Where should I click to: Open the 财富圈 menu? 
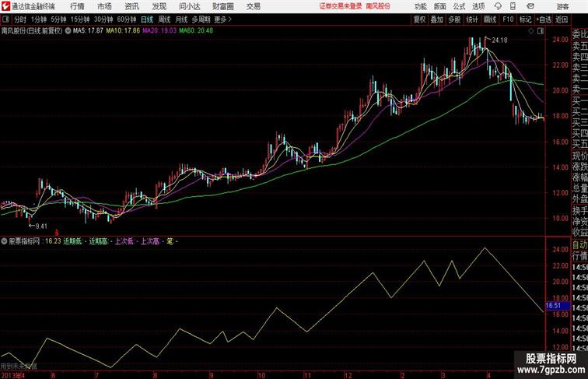[222, 6]
